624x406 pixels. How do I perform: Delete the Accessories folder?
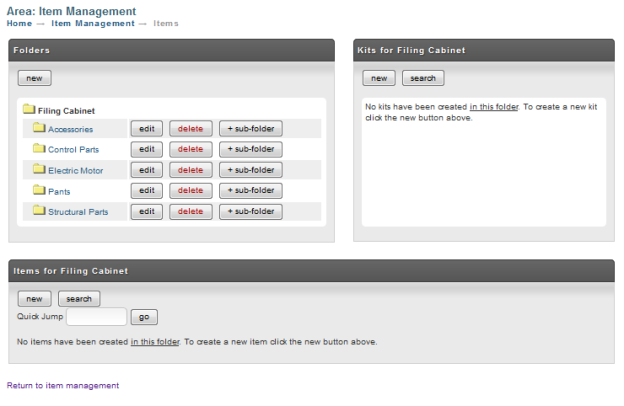click(191, 129)
